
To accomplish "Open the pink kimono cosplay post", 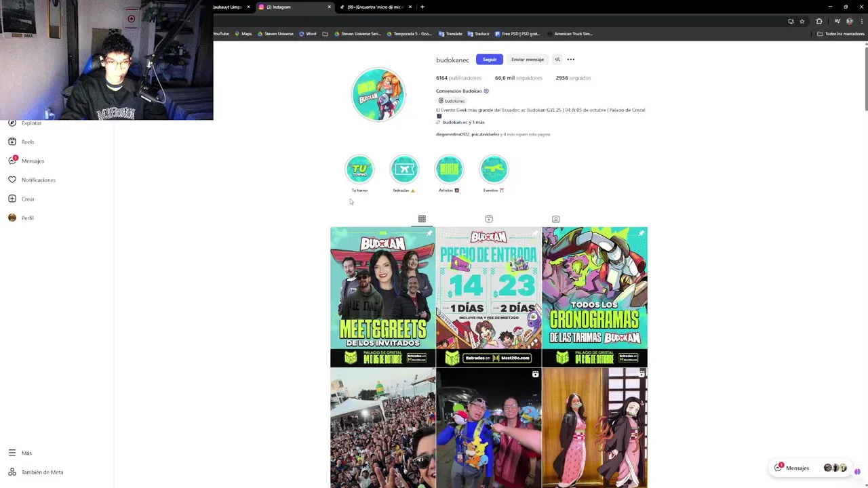I will [x=595, y=428].
